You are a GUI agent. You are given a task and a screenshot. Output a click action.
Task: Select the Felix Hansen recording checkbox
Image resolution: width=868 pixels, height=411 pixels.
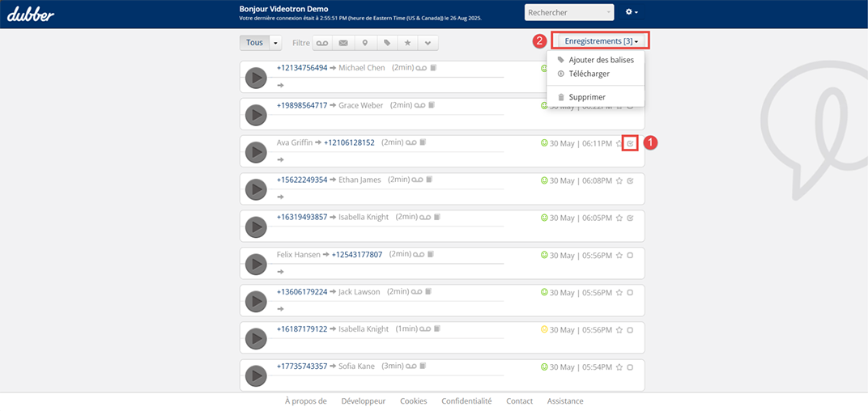pos(630,256)
